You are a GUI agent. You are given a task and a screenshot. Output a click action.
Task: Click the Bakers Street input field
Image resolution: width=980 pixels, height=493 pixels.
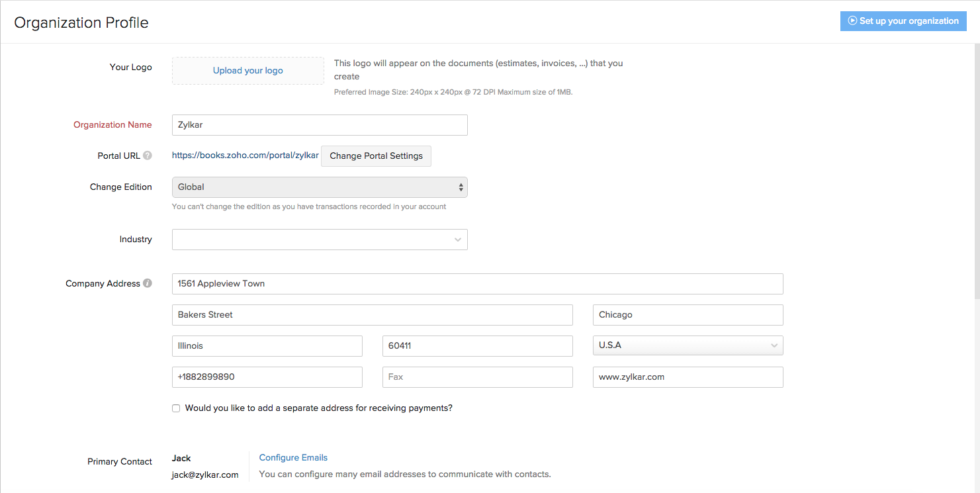click(x=372, y=315)
